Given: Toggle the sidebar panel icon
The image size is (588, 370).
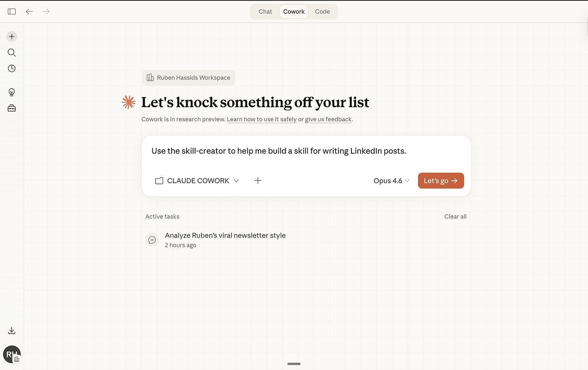Looking at the screenshot, I should click(12, 12).
